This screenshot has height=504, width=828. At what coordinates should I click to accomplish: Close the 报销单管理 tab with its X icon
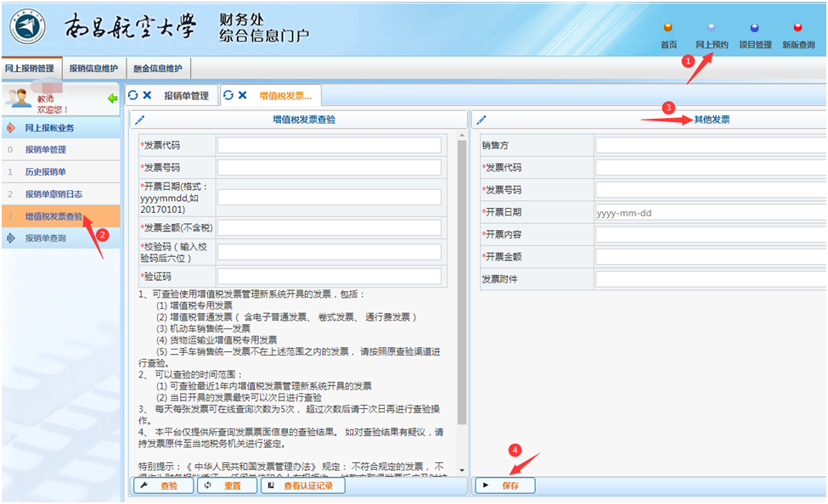click(147, 96)
